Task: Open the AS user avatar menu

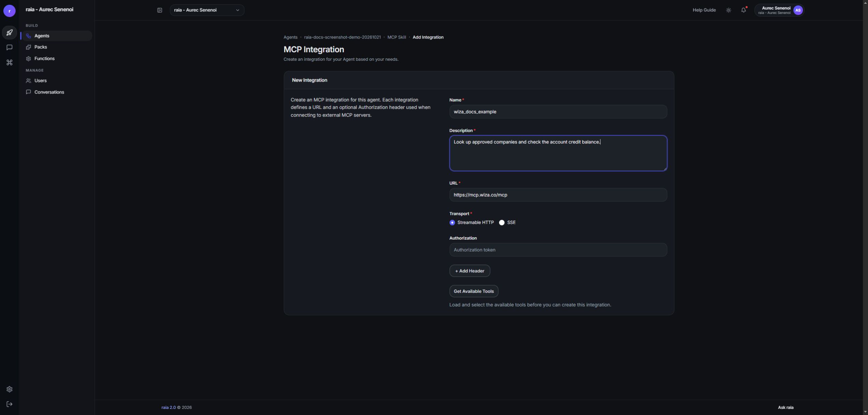Action: [798, 10]
